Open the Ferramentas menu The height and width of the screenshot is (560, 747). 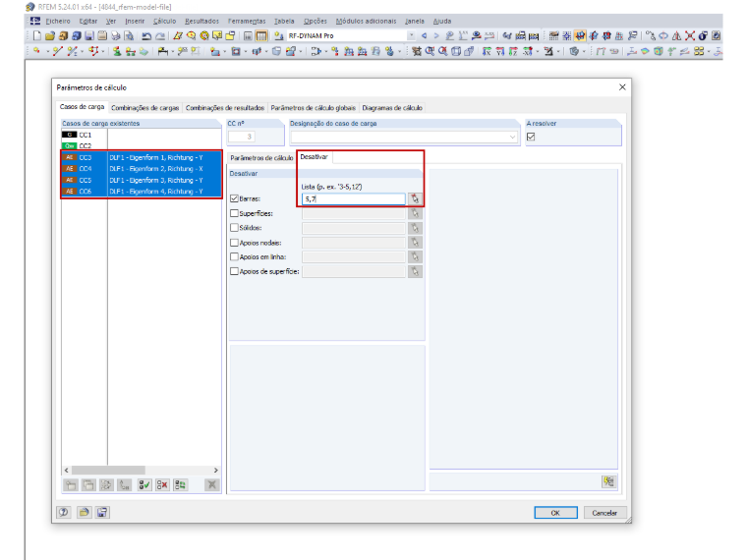247,21
